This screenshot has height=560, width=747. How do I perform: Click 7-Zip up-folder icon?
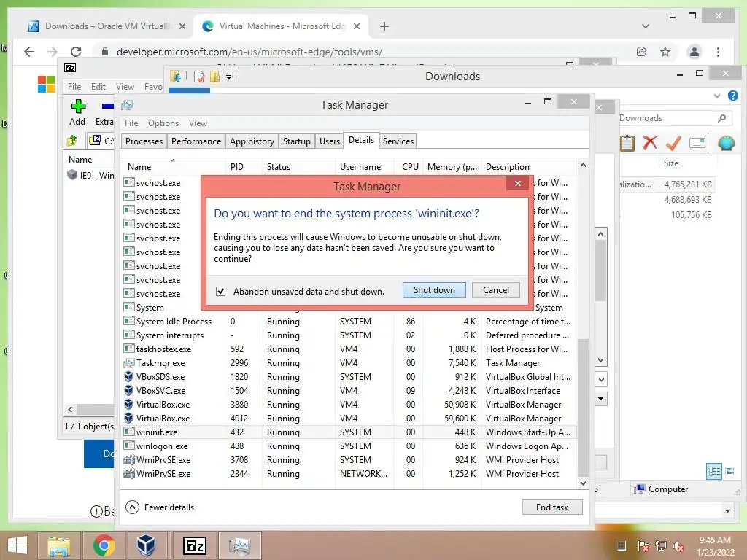point(72,141)
